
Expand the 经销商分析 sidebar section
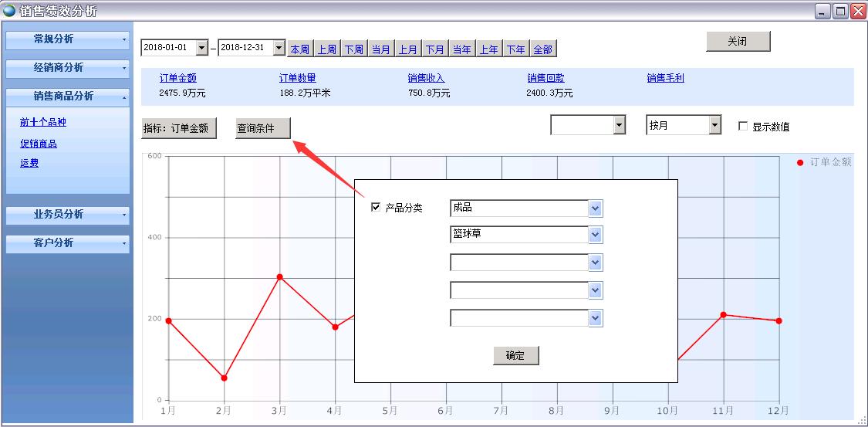[x=67, y=68]
